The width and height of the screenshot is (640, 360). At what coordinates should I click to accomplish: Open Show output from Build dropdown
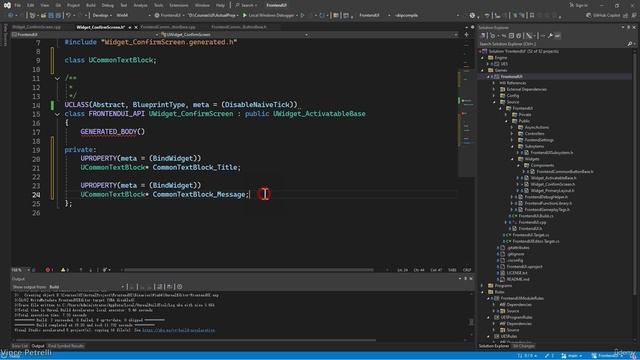[x=87, y=287]
